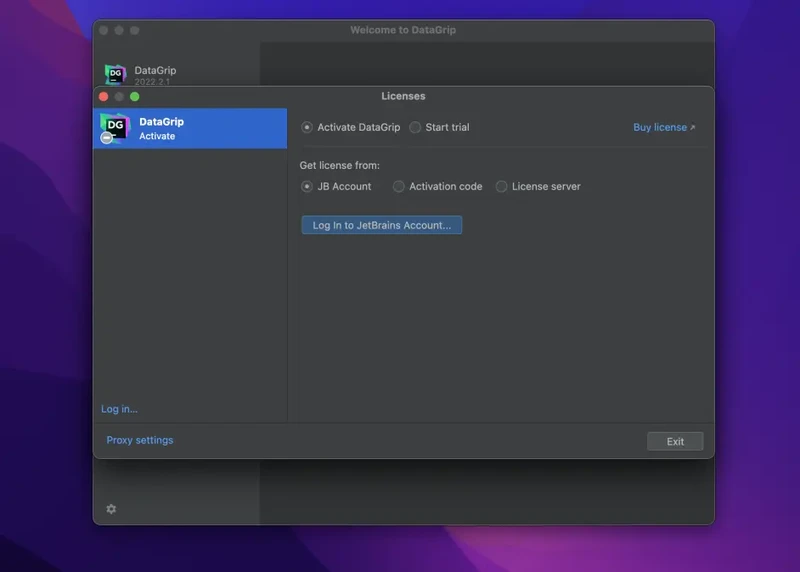
Task: Click the gray minimize button on Licenses dialog
Action: click(119, 97)
